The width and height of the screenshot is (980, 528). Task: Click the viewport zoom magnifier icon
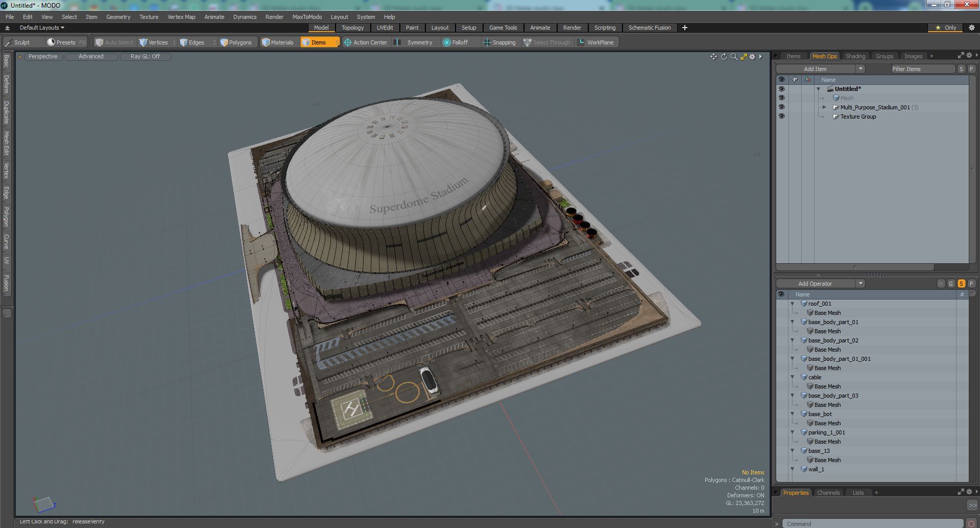(x=734, y=57)
